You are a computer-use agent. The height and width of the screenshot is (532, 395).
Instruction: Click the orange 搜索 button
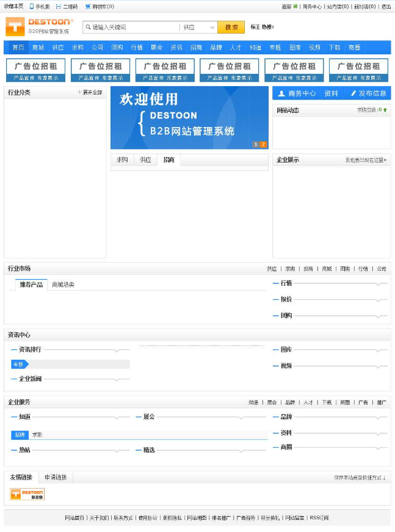231,27
